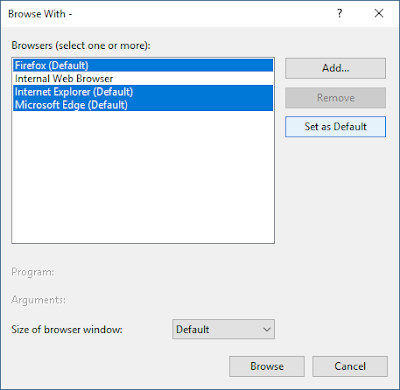
Task: Select Microsoft Edge (Default) entry
Action: pyautogui.click(x=143, y=105)
